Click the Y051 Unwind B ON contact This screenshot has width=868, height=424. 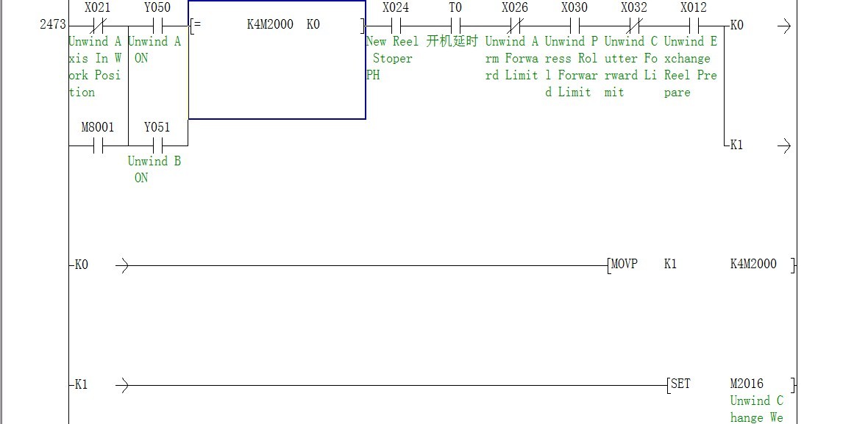pos(157,145)
